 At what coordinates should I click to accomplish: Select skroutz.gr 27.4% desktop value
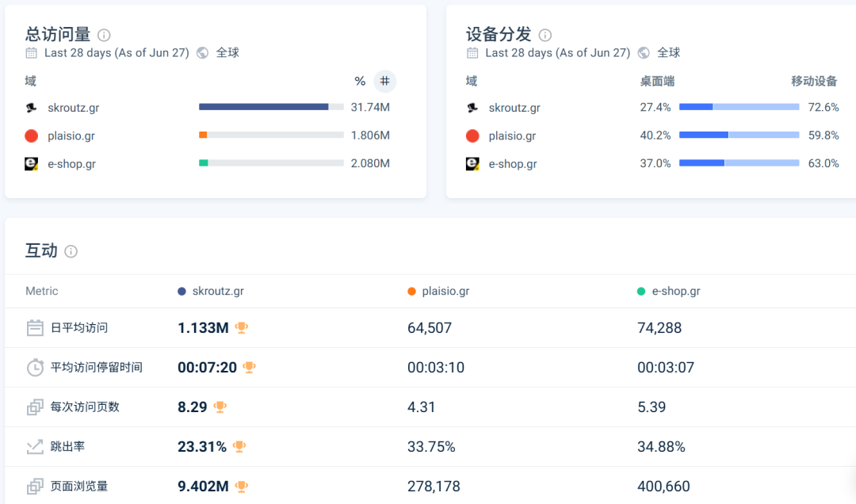point(655,107)
